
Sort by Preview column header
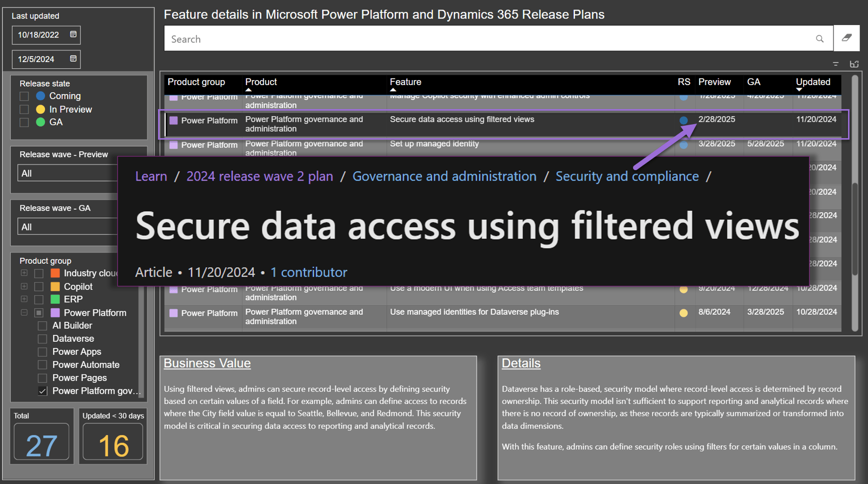point(714,82)
